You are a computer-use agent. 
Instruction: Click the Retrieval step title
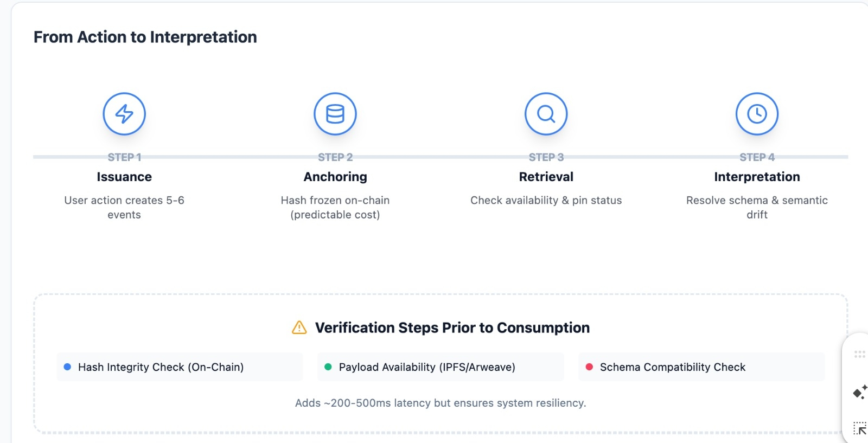pos(546,177)
